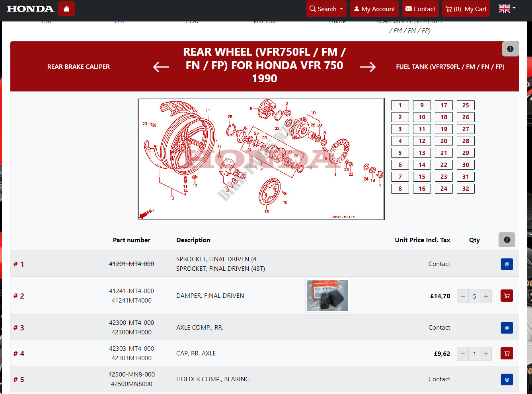Increase quantity for DAMPER, FINAL DRIVEN
Image resolution: width=532 pixels, height=394 pixels.
pos(486,296)
